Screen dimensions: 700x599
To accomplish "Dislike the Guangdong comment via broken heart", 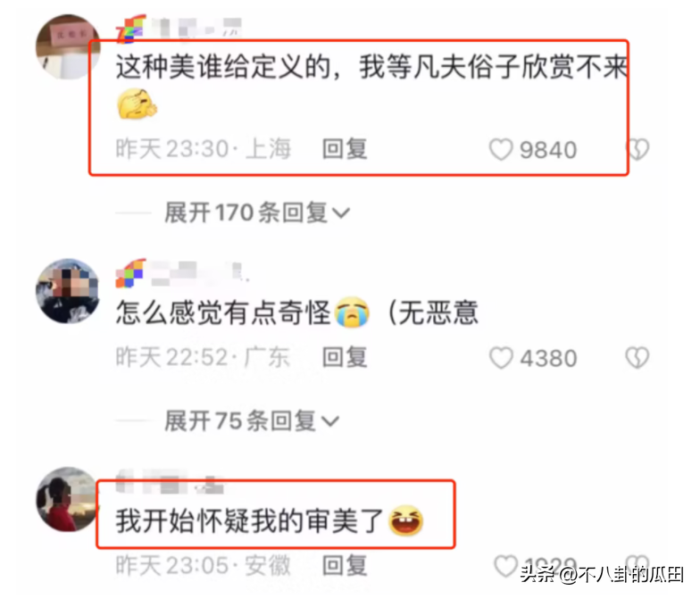I will pyautogui.click(x=637, y=358).
